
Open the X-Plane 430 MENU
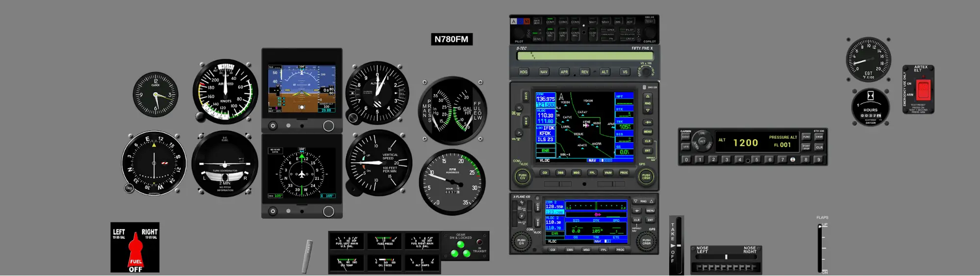click(x=650, y=211)
